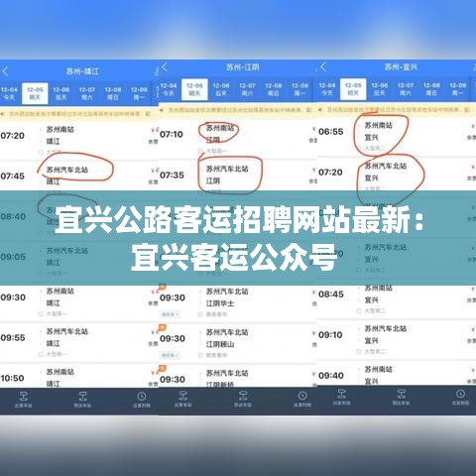
Task: Choose the 09:30 departure to 江阴新桥
Action: (238, 376)
